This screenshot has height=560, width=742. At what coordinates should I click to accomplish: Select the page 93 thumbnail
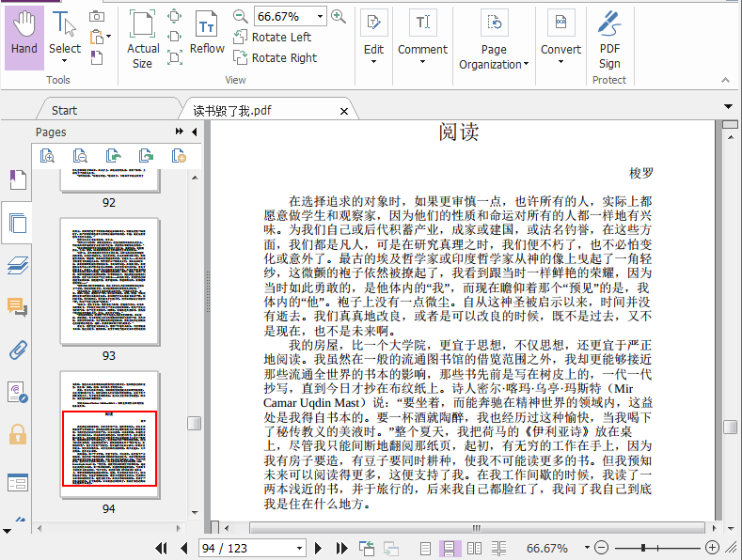109,282
